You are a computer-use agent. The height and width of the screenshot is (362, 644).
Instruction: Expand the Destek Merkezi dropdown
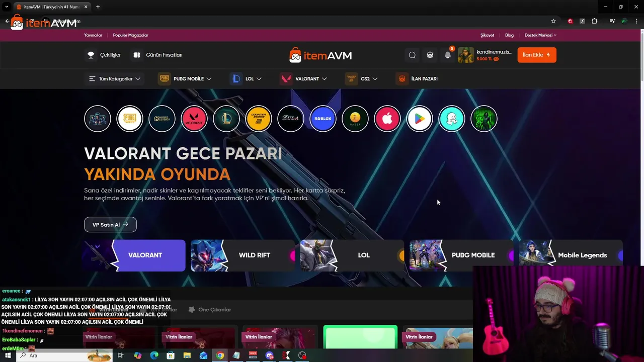pyautogui.click(x=540, y=35)
